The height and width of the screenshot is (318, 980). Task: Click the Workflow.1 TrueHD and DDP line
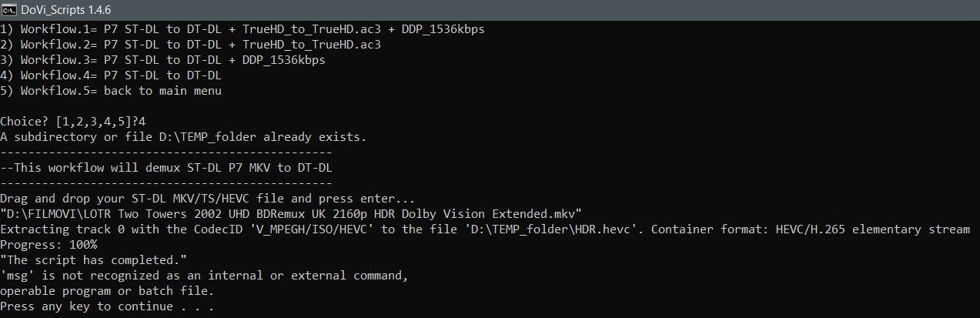(242, 28)
